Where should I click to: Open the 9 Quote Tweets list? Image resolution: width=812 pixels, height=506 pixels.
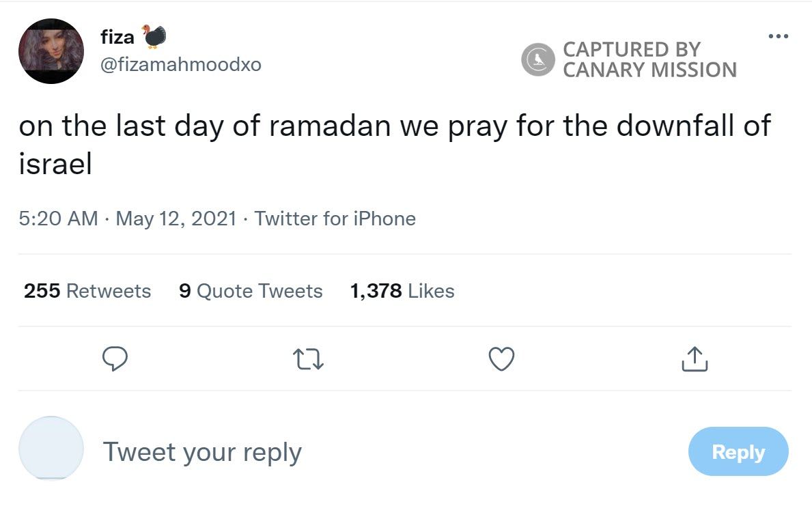coord(251,290)
